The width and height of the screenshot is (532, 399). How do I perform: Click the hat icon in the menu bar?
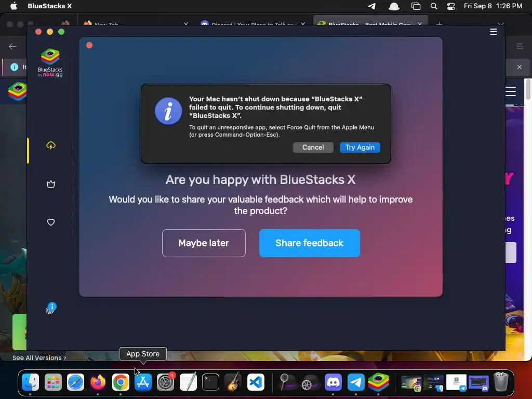pyautogui.click(x=394, y=6)
